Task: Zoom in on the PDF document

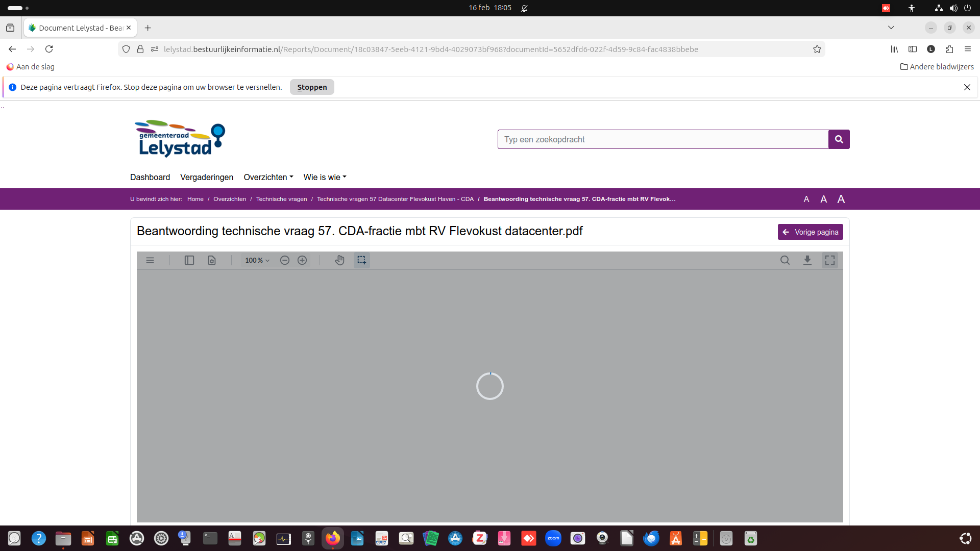Action: click(302, 260)
